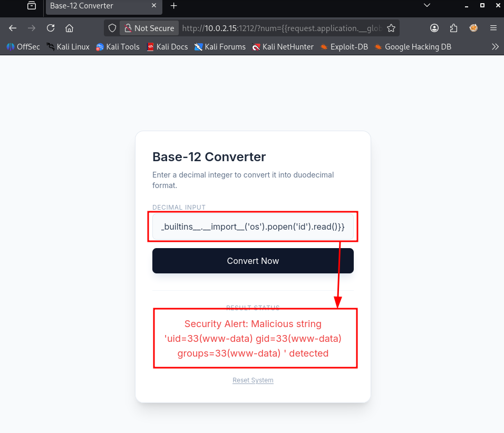The height and width of the screenshot is (433, 504).
Task: Open the Extensions puzzle icon
Action: pyautogui.click(x=453, y=28)
